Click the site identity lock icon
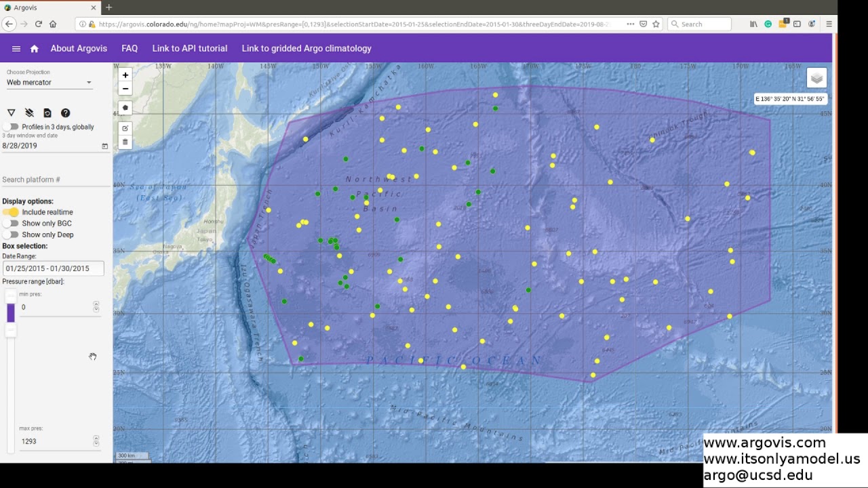The height and width of the screenshot is (488, 868). (x=92, y=24)
